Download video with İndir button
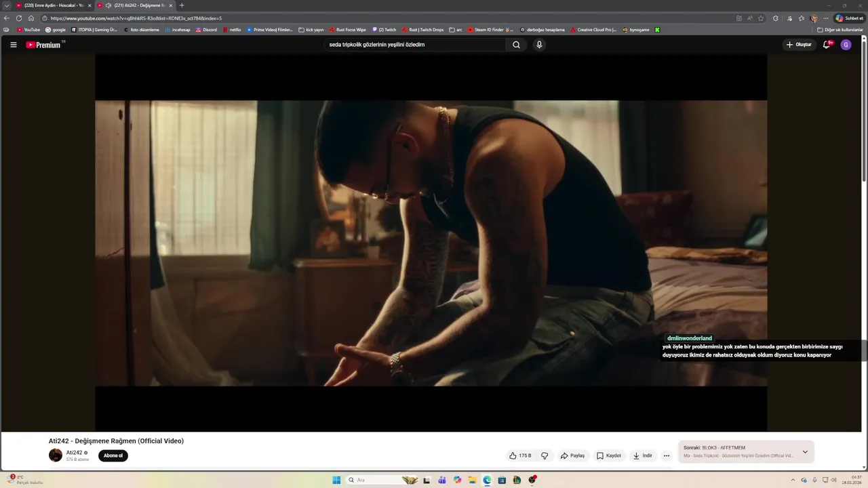The image size is (868, 488). pos(642,455)
